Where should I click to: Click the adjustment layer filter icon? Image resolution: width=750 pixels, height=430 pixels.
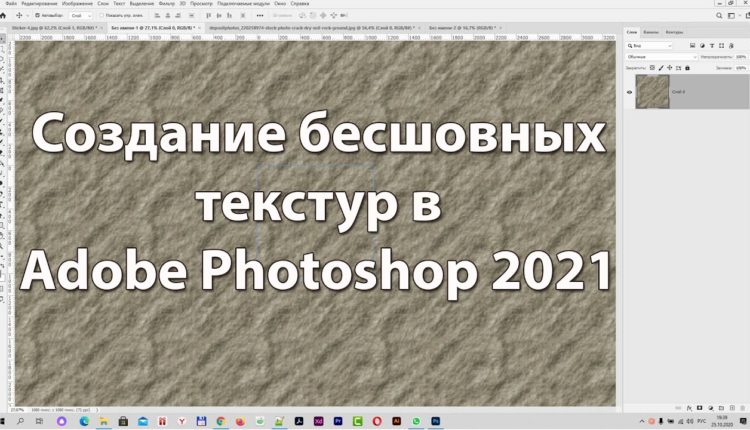702,45
